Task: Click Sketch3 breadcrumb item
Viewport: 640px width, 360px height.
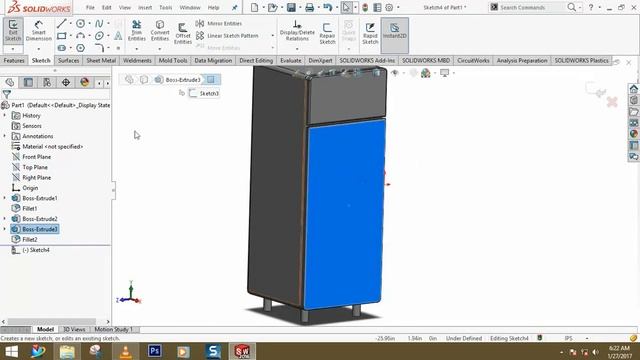Action: click(205, 93)
